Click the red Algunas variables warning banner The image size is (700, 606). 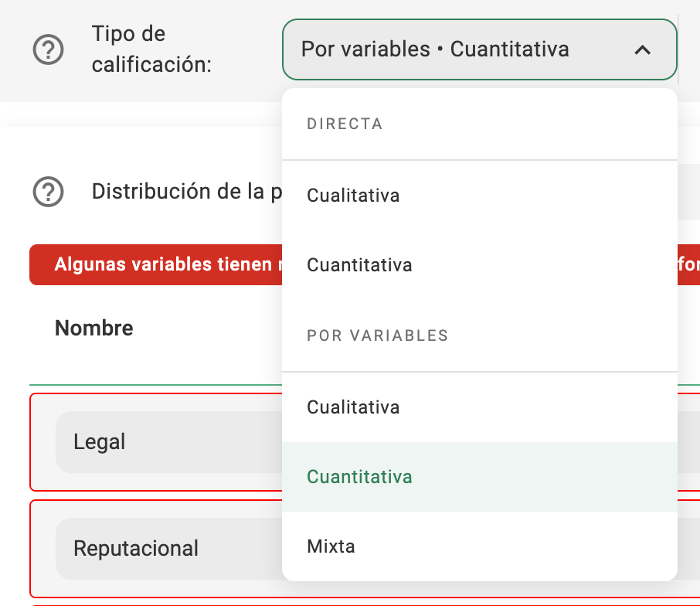click(x=155, y=265)
